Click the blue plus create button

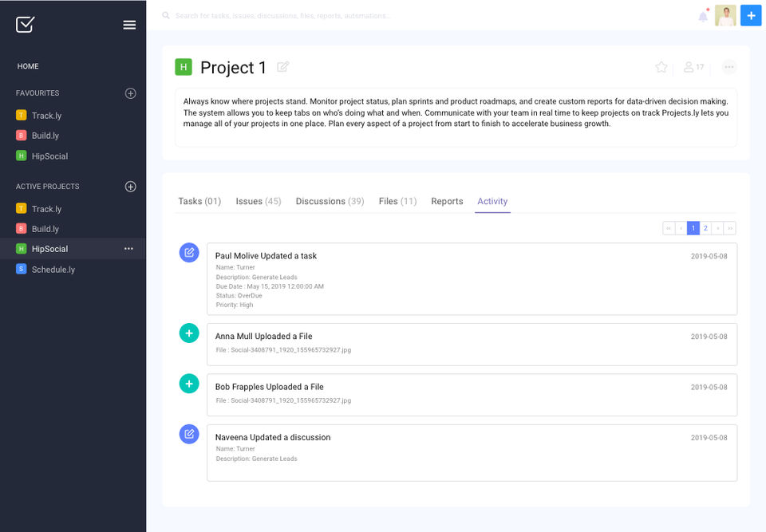(x=751, y=15)
